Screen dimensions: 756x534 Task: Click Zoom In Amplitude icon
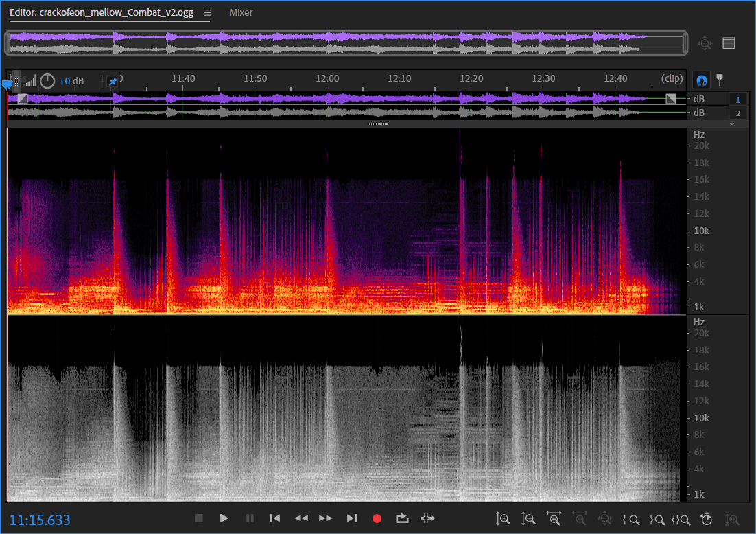tap(503, 519)
